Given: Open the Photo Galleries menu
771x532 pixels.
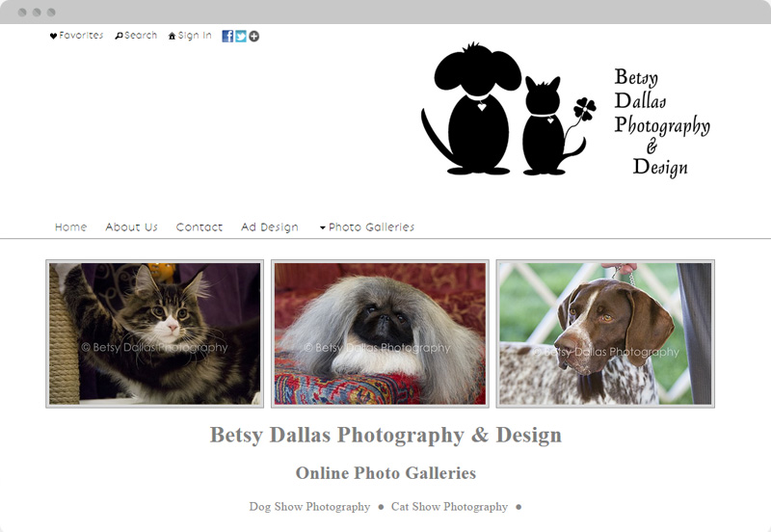Looking at the screenshot, I should [371, 227].
